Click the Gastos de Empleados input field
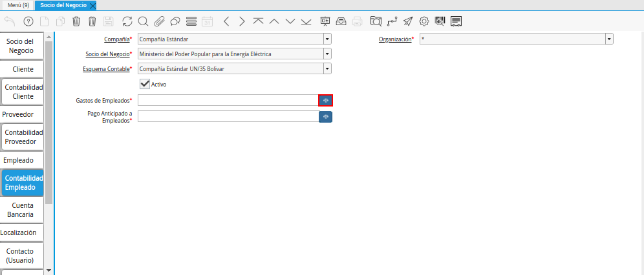 point(228,101)
